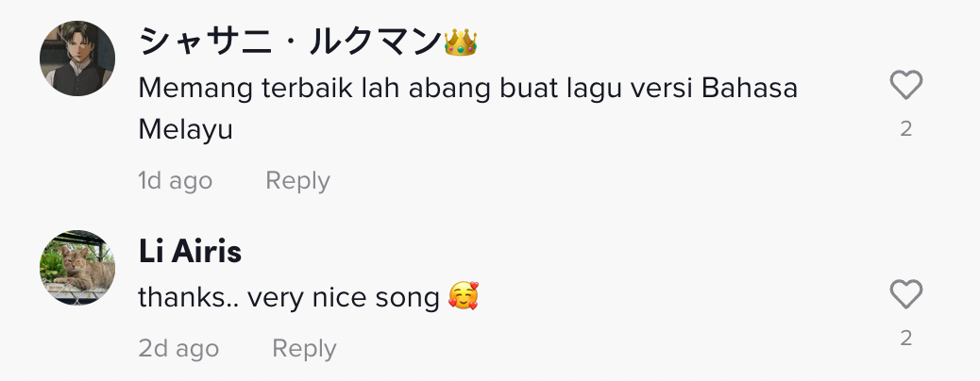Click the word 'Melayu' on the comment's second line

185,130
